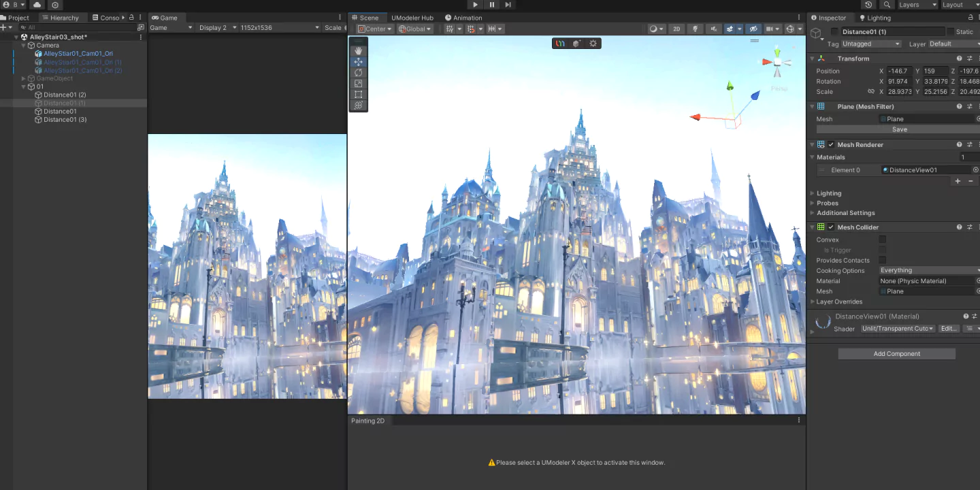
Task: Open Transform component help icon
Action: coord(960,59)
